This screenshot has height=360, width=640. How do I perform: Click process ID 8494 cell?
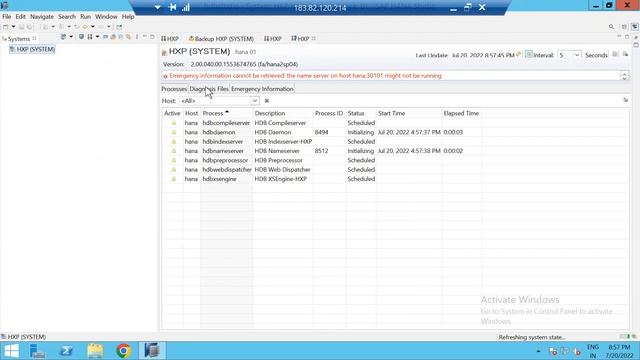click(x=322, y=132)
